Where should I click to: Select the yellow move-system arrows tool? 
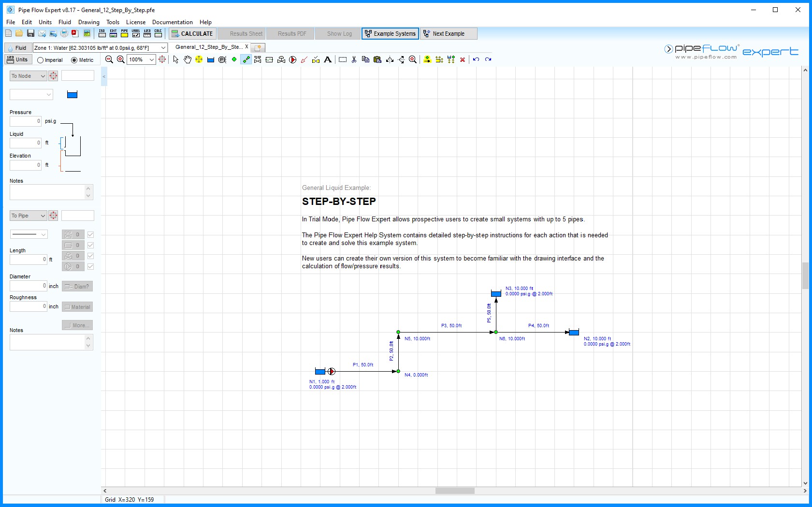coord(199,59)
